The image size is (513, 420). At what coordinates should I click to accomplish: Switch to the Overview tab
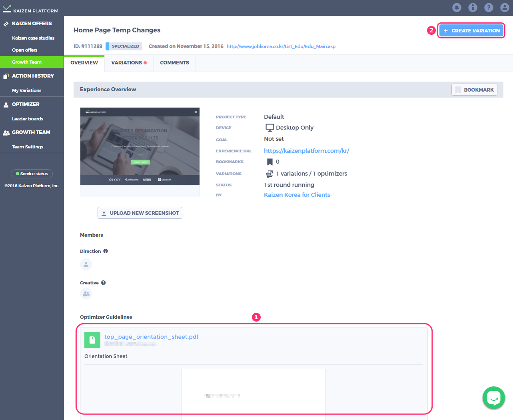(84, 63)
